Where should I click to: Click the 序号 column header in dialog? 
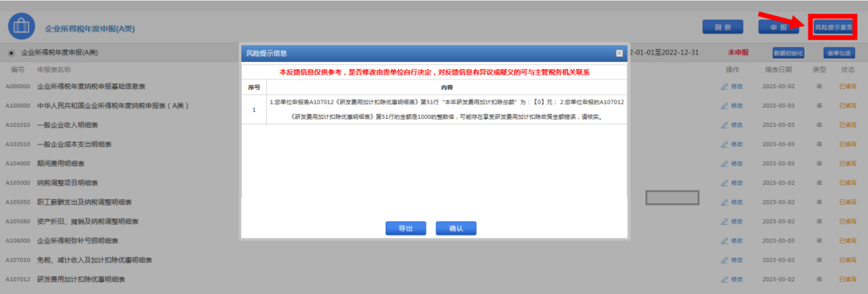click(x=254, y=88)
